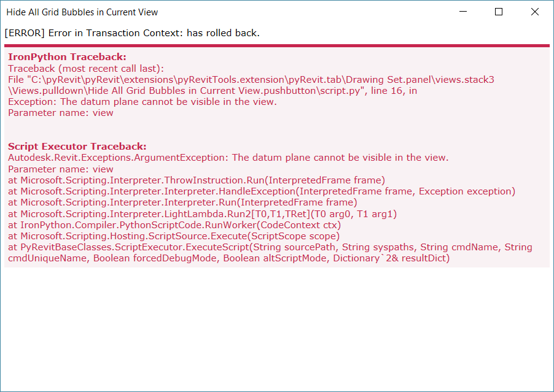Click the ScriptSource.Execute stack trace line
The width and height of the screenshot is (554, 392).
pyautogui.click(x=174, y=236)
